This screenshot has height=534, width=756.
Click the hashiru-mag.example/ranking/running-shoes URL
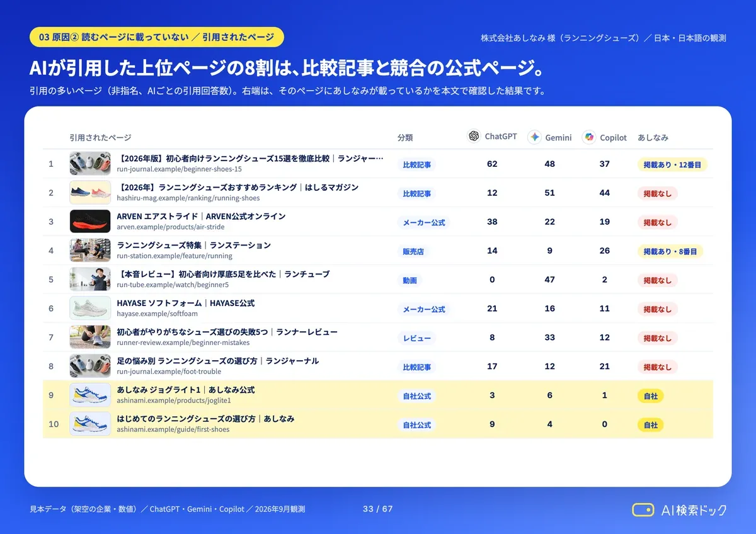tap(188, 198)
